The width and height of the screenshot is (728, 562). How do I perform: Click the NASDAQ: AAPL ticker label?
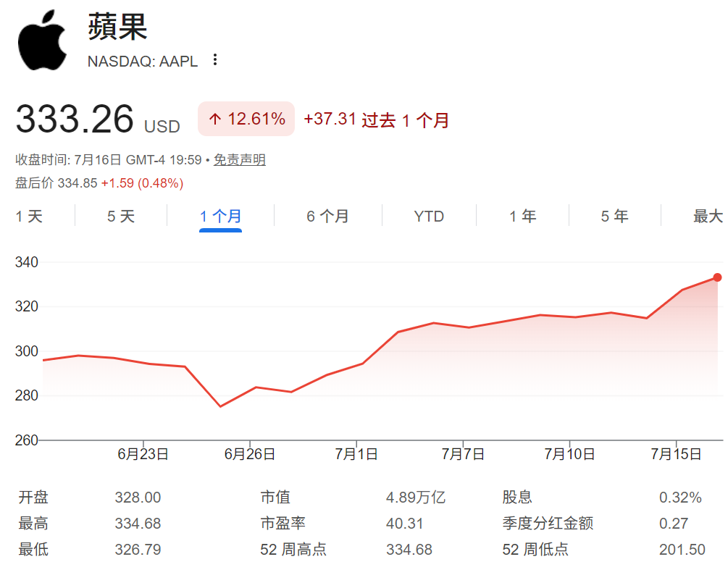pyautogui.click(x=143, y=62)
